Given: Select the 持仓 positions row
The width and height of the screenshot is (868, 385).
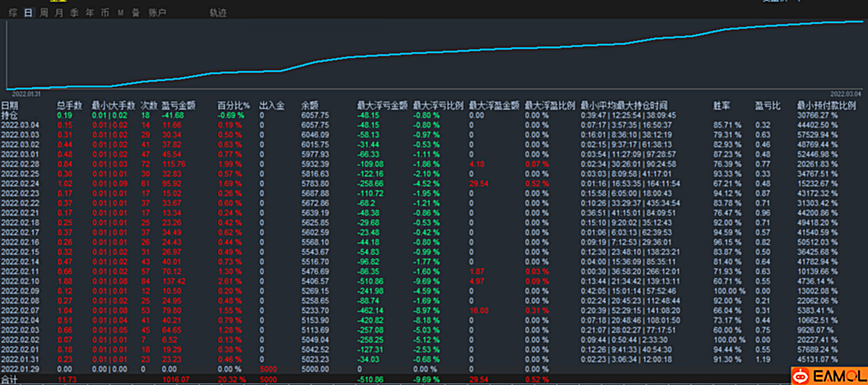Looking at the screenshot, I should (x=434, y=115).
